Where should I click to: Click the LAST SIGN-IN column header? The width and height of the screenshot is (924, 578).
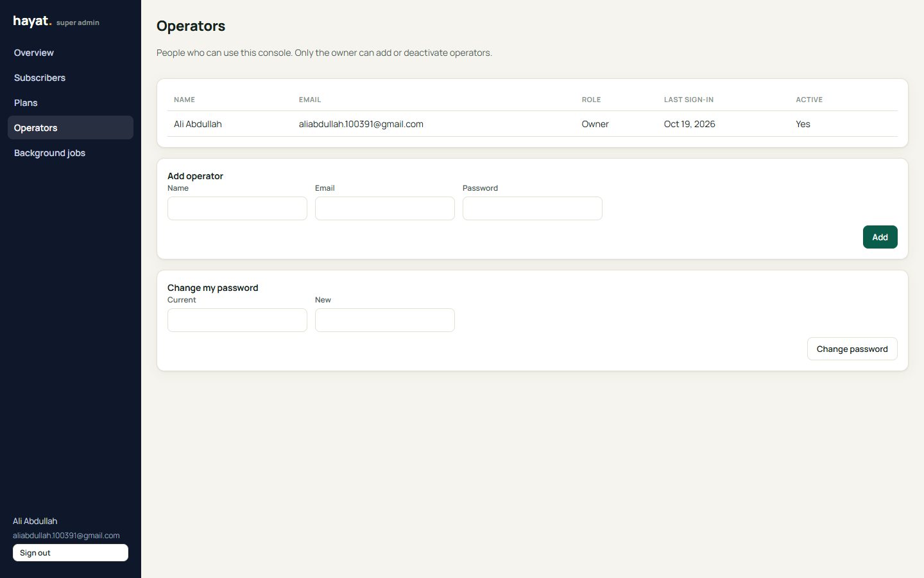tap(689, 100)
